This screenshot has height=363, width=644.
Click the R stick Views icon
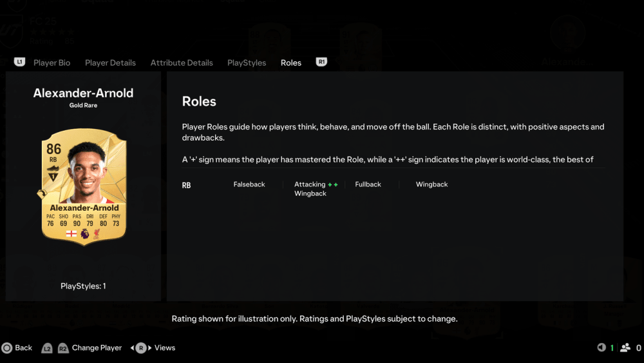(141, 348)
